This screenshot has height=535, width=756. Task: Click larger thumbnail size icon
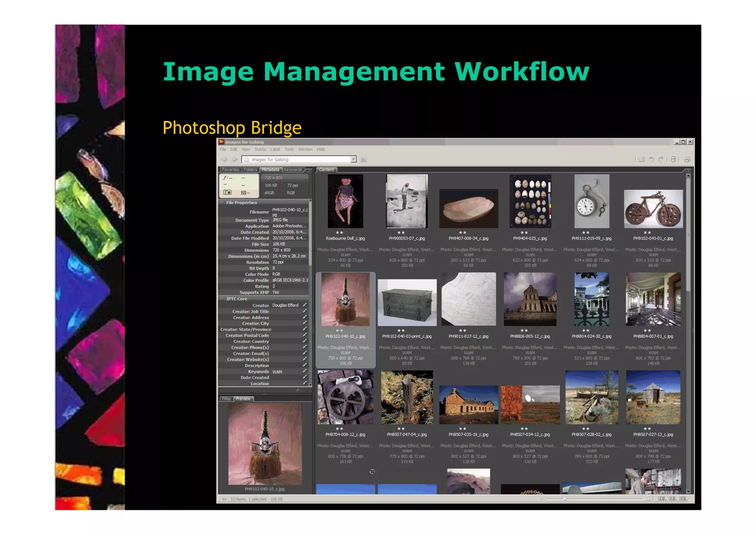pos(648,499)
